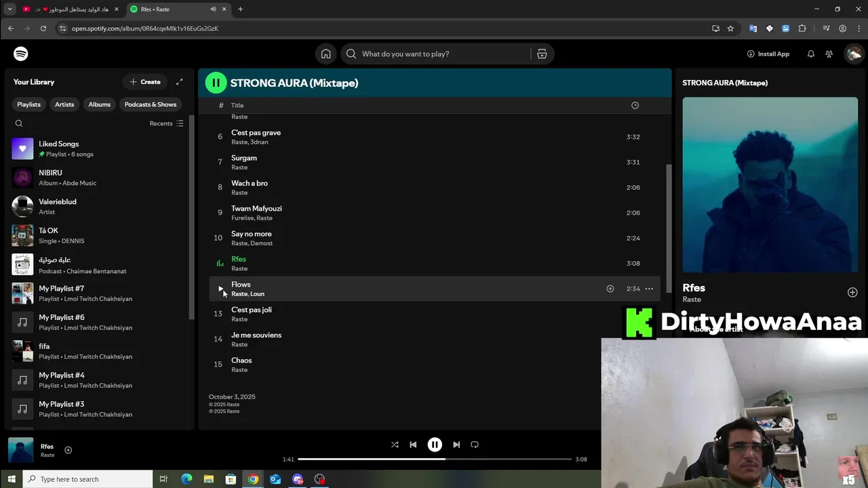Seek within the song progress bar
The height and width of the screenshot is (488, 868).
435,459
